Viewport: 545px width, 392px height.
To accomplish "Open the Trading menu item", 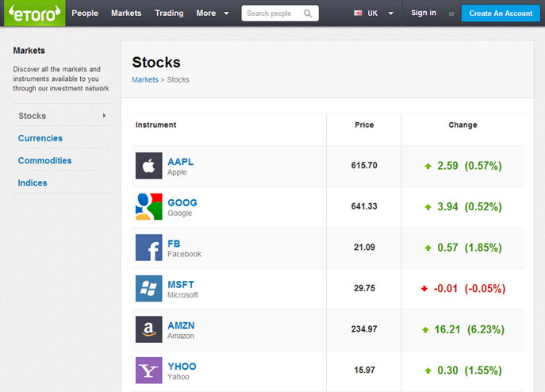I will 169,13.
